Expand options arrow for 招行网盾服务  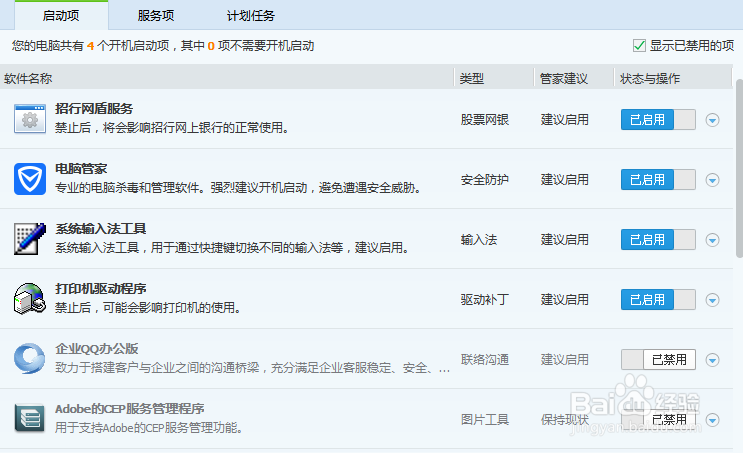tap(712, 120)
